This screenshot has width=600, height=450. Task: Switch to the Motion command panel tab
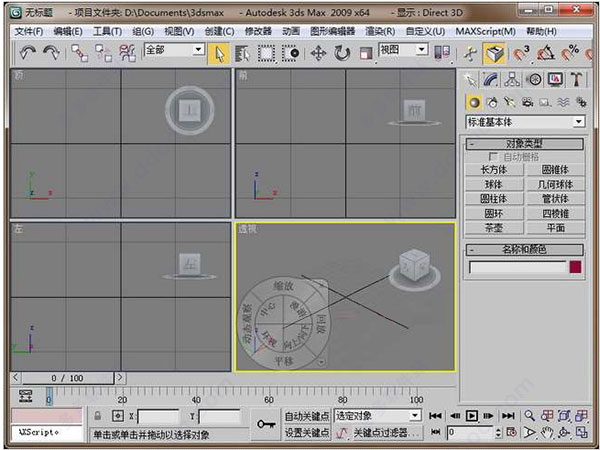(x=534, y=80)
